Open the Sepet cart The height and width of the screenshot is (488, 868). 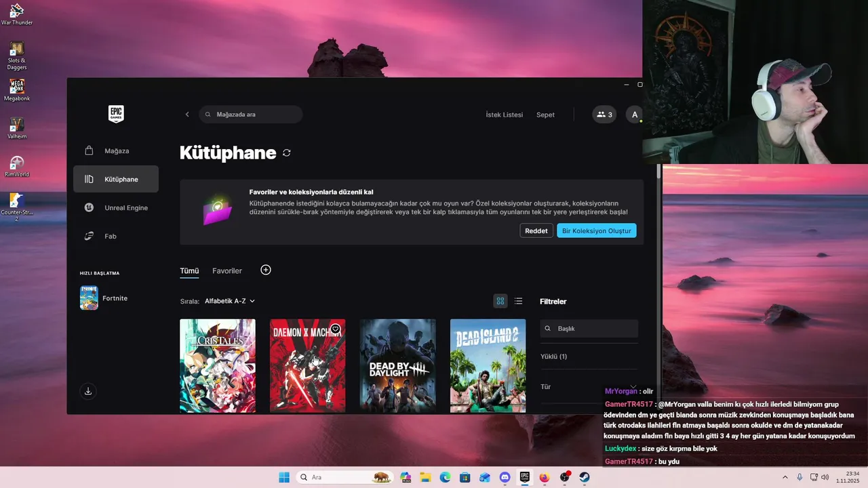pyautogui.click(x=545, y=115)
